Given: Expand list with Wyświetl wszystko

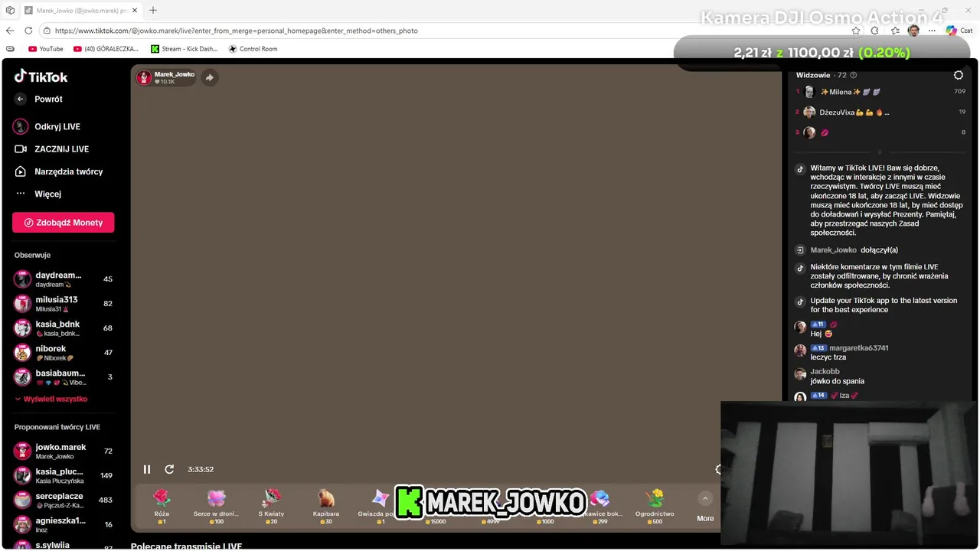Looking at the screenshot, I should click(x=51, y=399).
